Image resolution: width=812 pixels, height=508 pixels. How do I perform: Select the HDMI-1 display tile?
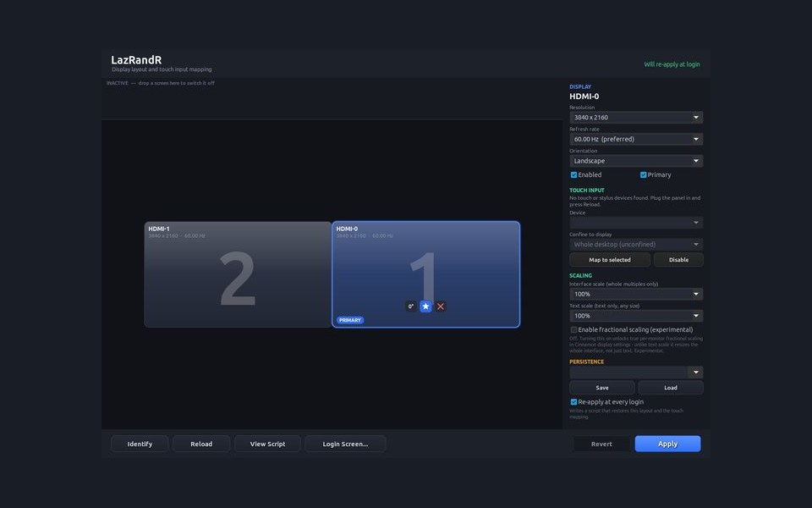pyautogui.click(x=238, y=274)
